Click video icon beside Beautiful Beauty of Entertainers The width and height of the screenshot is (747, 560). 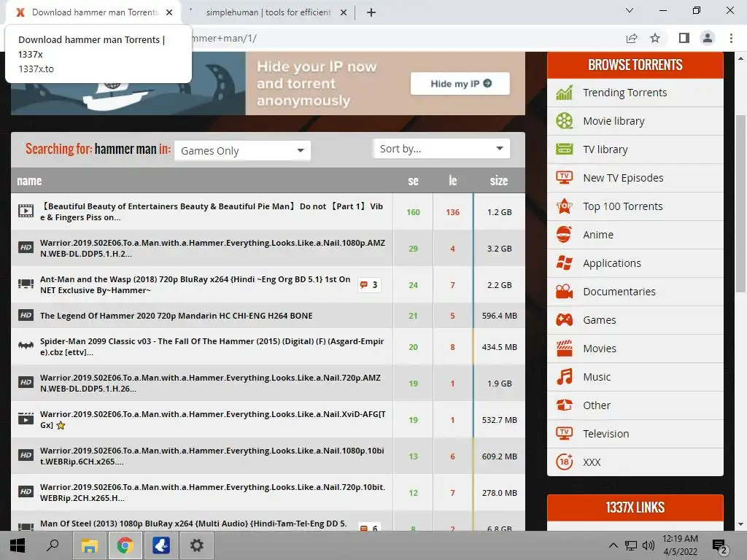point(26,211)
